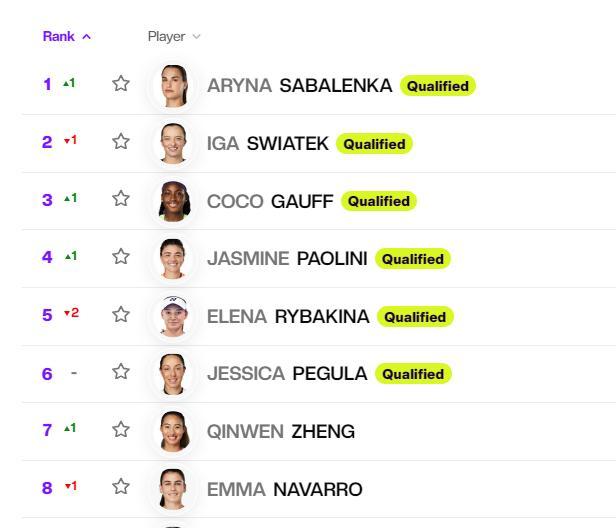Click the star beside Elena Rybakina
Screen dimensions: 616x528
click(121, 314)
